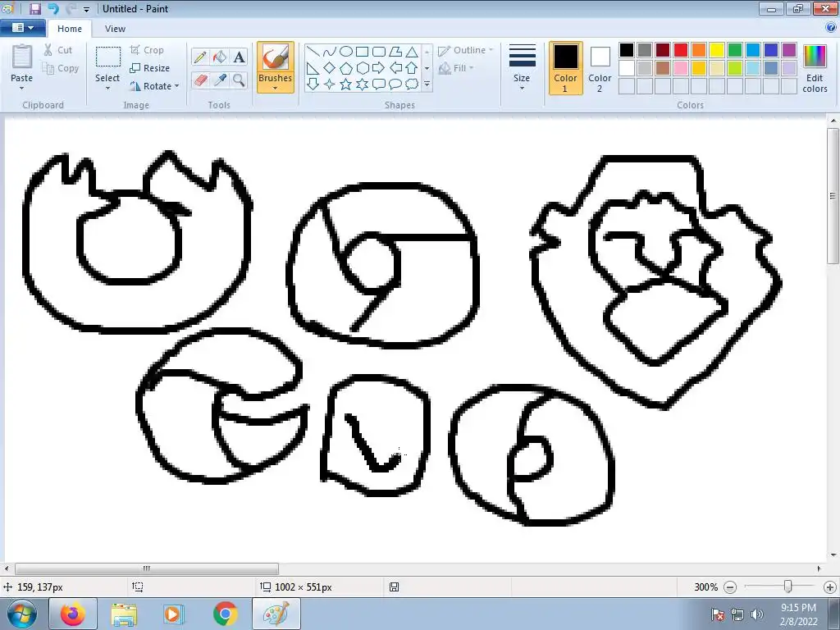Screen dimensions: 840x630
Task: Select the Color picker eyedropper tool
Action: 220,80
